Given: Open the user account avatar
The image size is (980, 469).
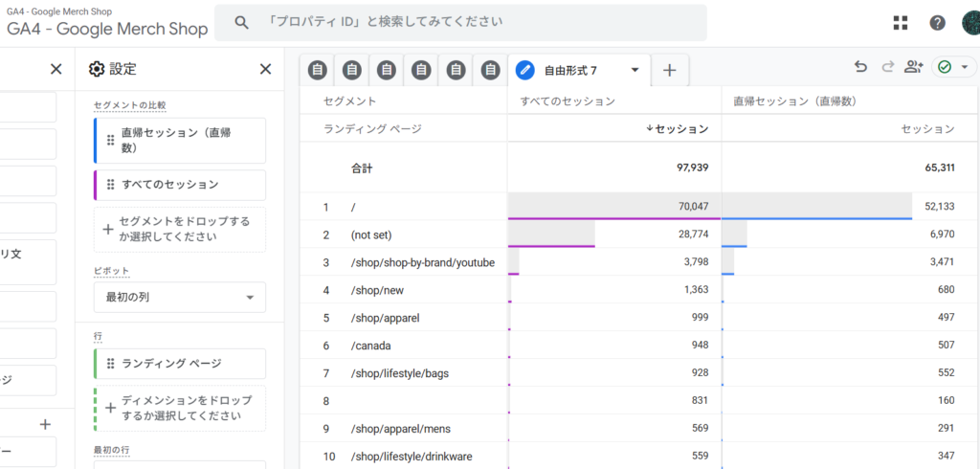Looking at the screenshot, I should pos(969,23).
